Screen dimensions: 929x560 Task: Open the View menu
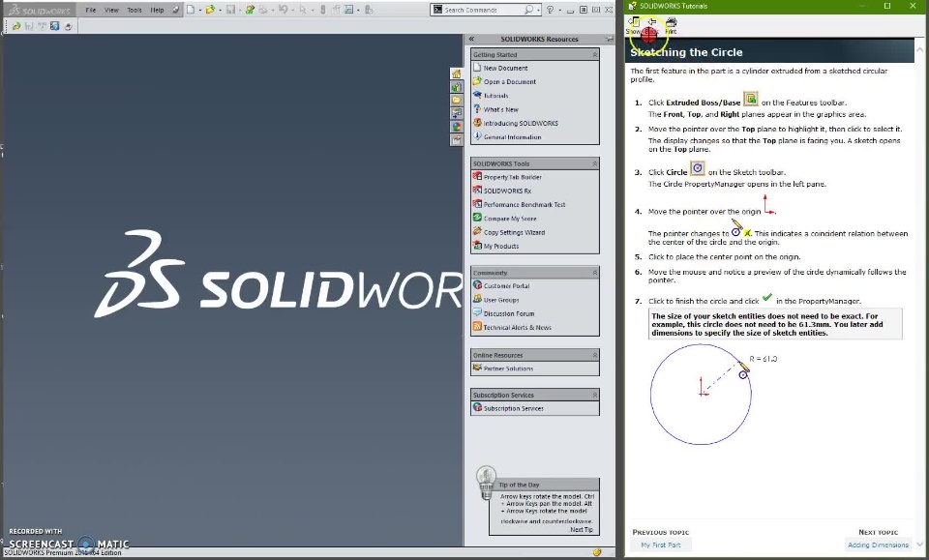click(111, 10)
